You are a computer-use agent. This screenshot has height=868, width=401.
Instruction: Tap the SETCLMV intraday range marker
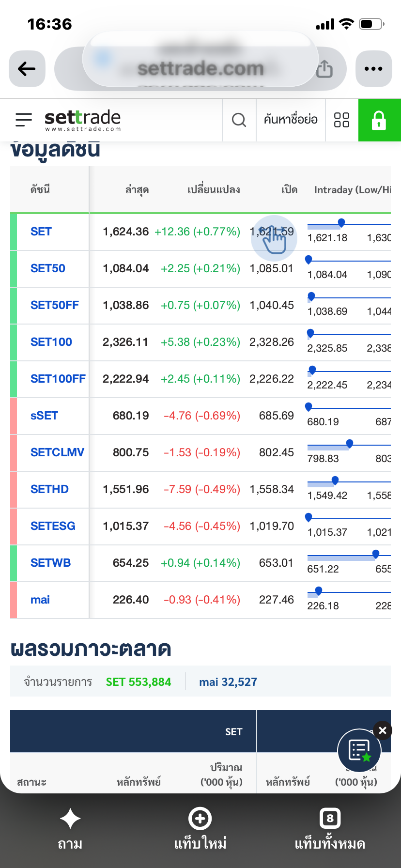tap(350, 444)
